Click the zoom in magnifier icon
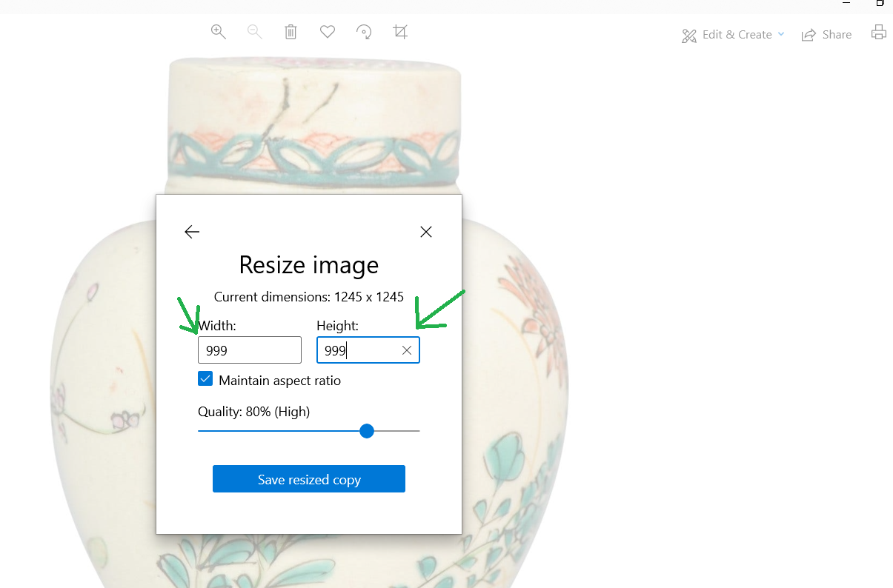Image resolution: width=893 pixels, height=588 pixels. pos(218,32)
